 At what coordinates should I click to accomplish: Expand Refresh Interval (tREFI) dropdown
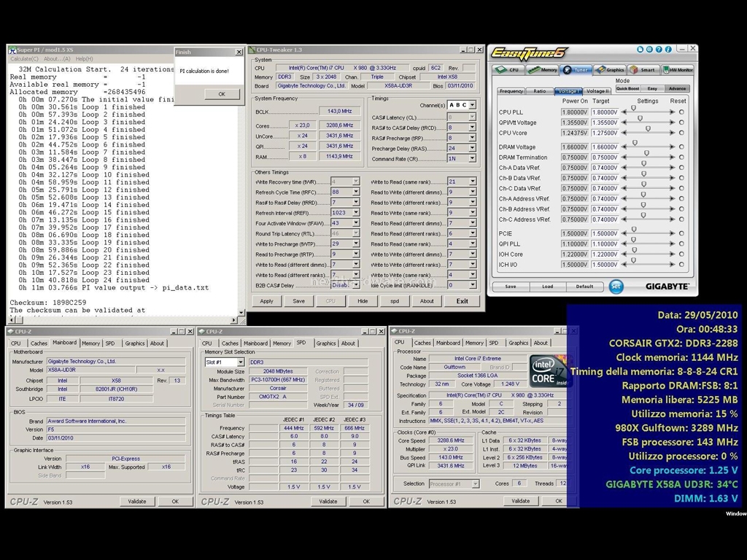[x=356, y=213]
